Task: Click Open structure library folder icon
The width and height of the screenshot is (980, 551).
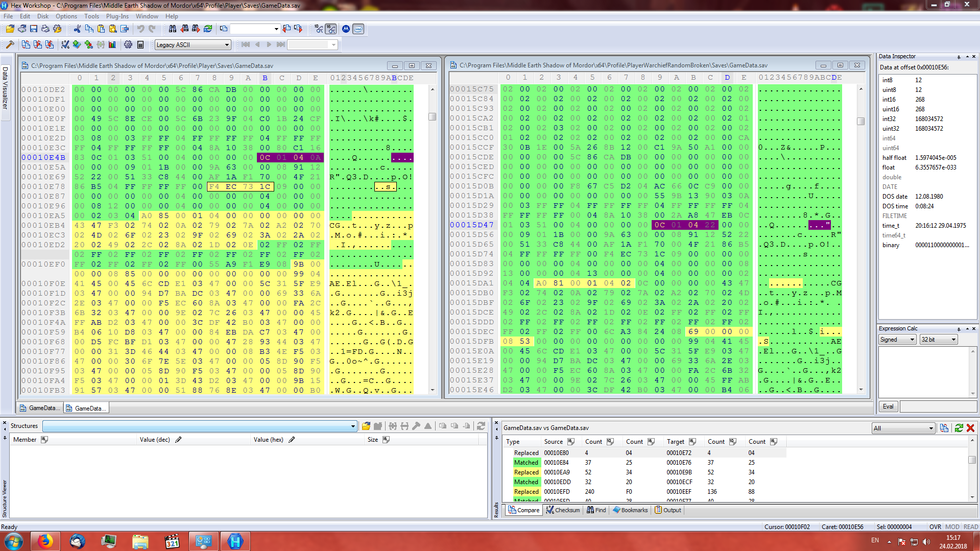Action: [x=366, y=426]
